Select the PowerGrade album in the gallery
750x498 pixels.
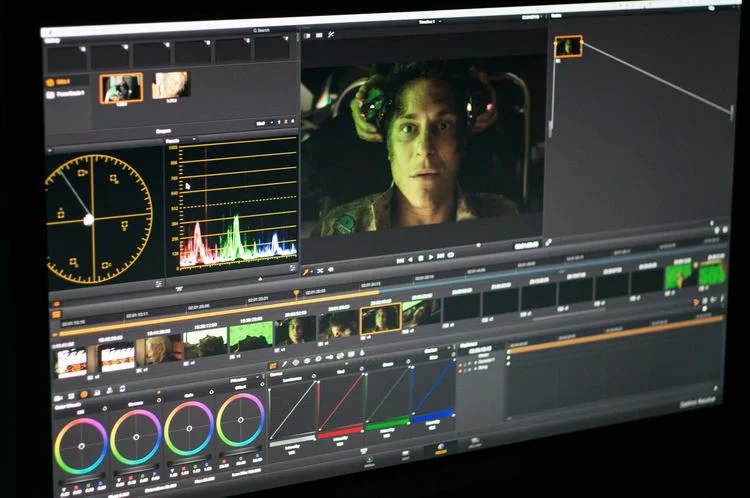click(65, 94)
